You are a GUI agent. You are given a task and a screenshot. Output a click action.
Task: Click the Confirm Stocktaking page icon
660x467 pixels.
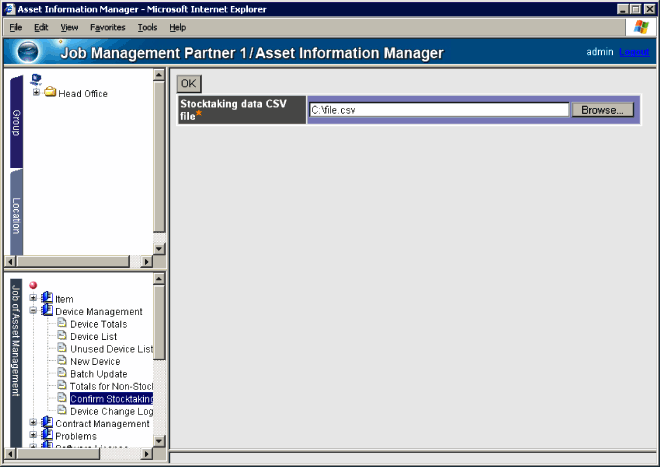tap(62, 398)
